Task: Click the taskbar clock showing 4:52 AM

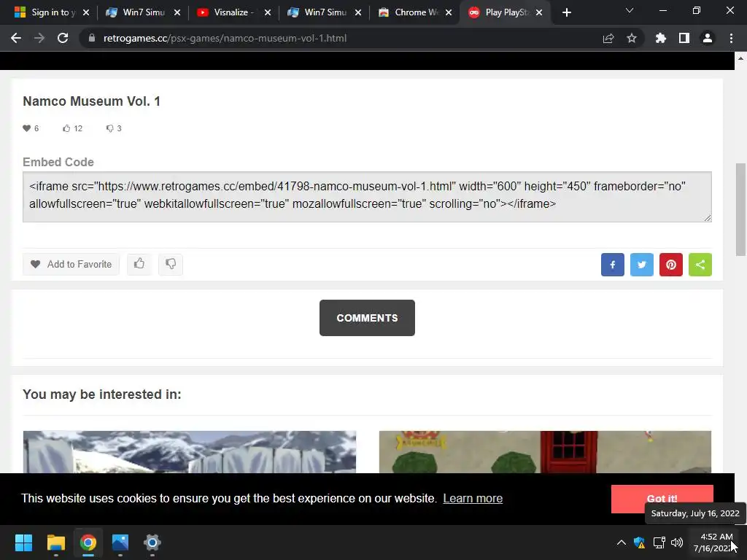Action: [x=713, y=542]
